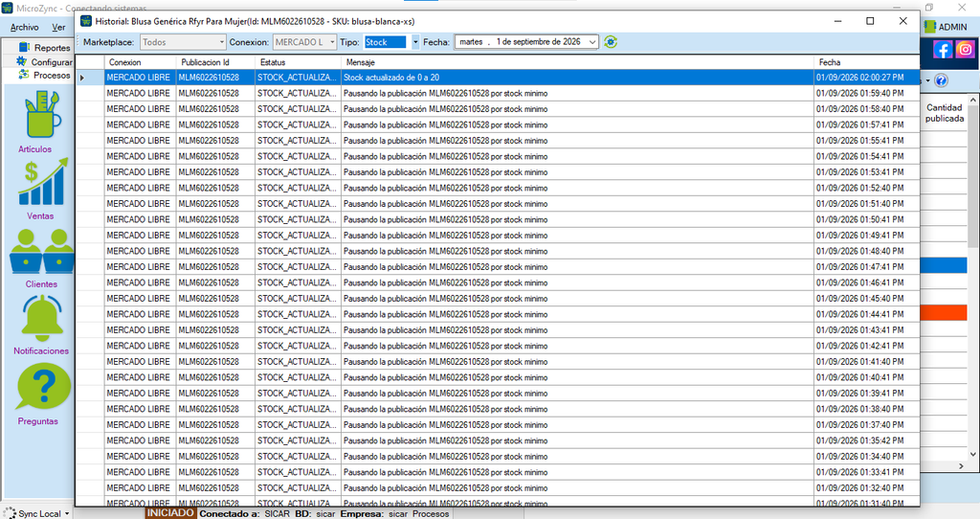Select the row dated 01:44:41 PM
The image size is (980, 519).
(498, 314)
